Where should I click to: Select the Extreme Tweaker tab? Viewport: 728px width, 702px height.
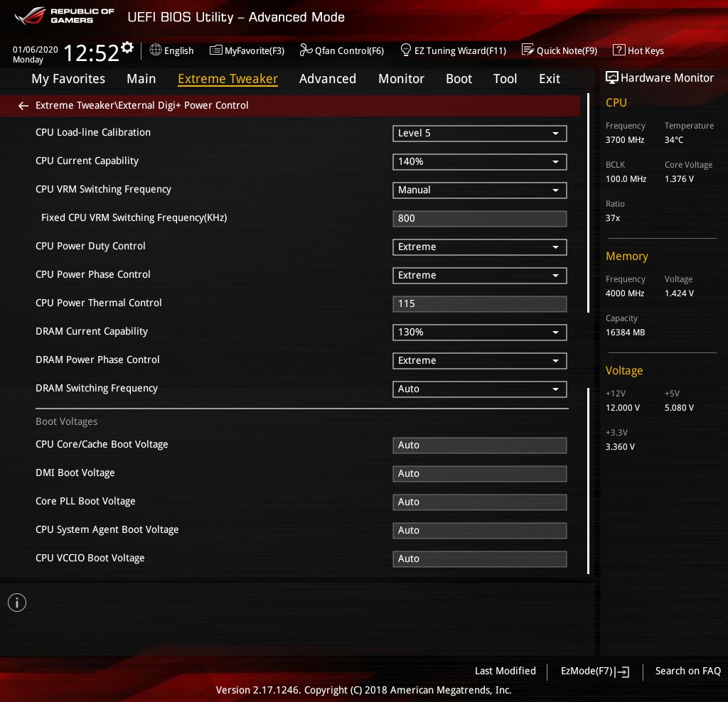point(227,79)
